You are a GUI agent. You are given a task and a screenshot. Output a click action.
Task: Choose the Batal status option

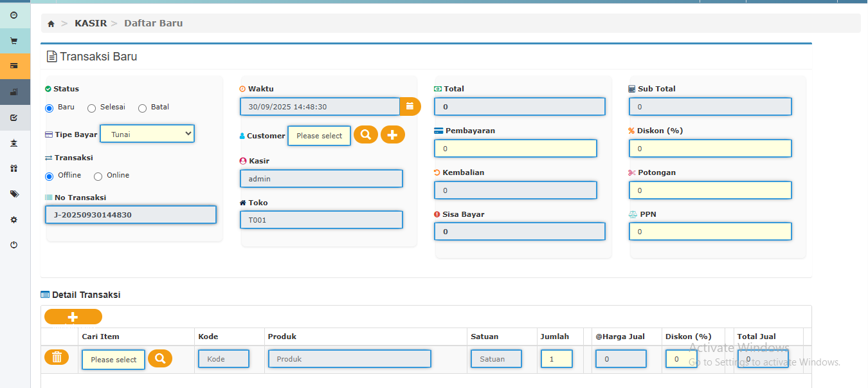pyautogui.click(x=143, y=108)
